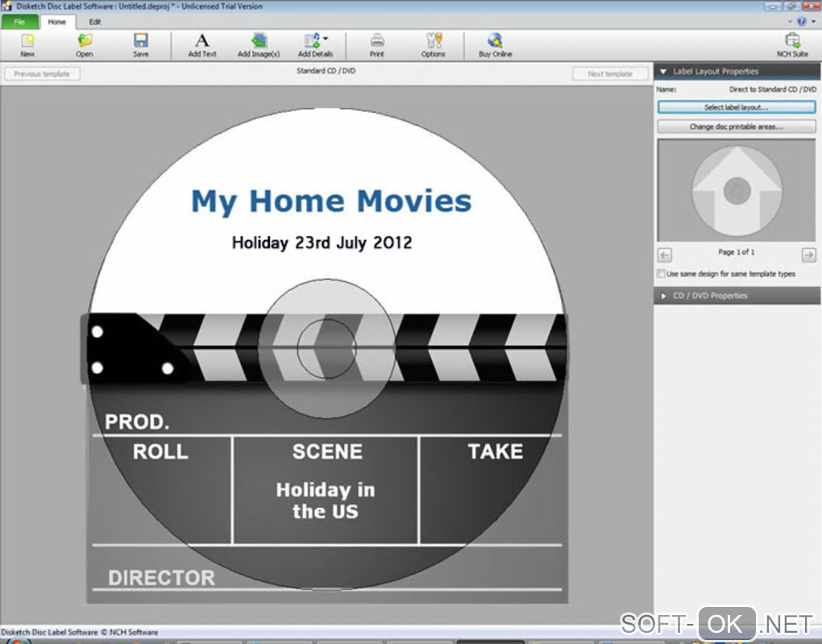Switch to the Edit tab
Viewport: 822px width, 644px height.
[95, 22]
